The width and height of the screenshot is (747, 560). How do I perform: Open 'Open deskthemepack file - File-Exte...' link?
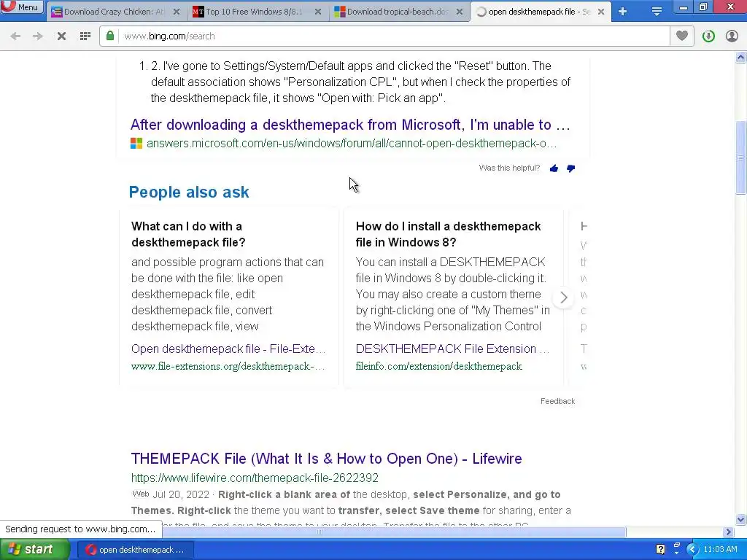point(228,349)
